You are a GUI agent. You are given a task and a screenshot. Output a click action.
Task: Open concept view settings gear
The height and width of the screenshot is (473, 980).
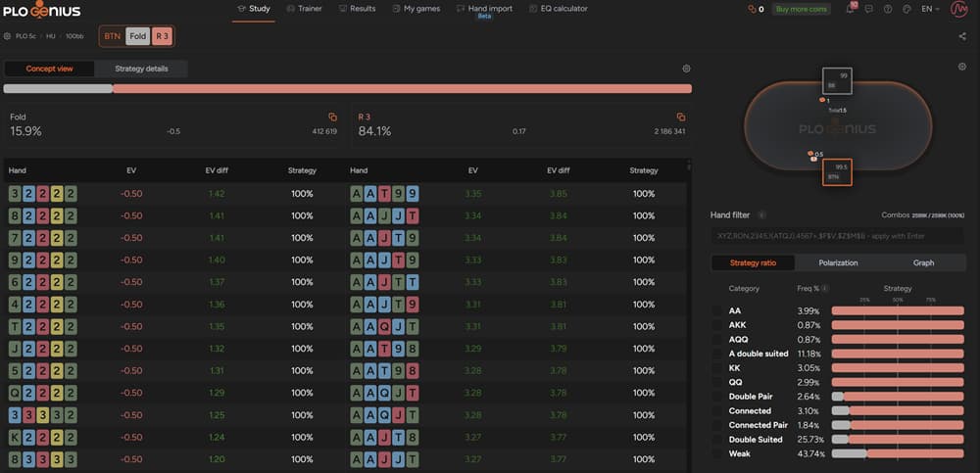point(686,69)
